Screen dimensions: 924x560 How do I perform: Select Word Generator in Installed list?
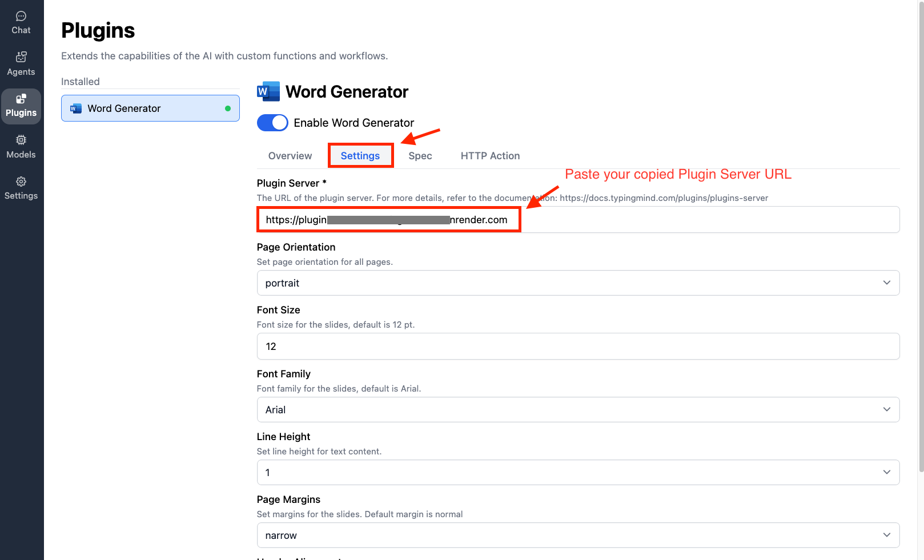[150, 108]
